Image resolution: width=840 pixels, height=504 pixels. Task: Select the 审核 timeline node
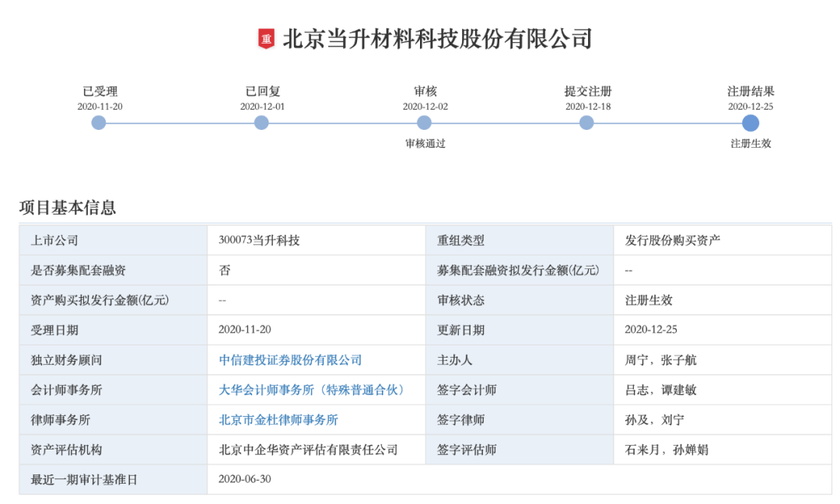(x=425, y=123)
